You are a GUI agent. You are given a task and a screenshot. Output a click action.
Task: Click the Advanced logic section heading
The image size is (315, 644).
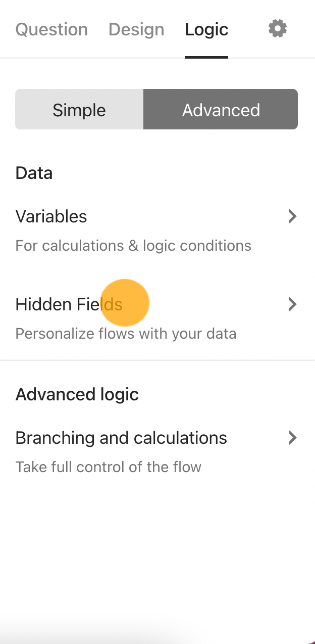77,394
